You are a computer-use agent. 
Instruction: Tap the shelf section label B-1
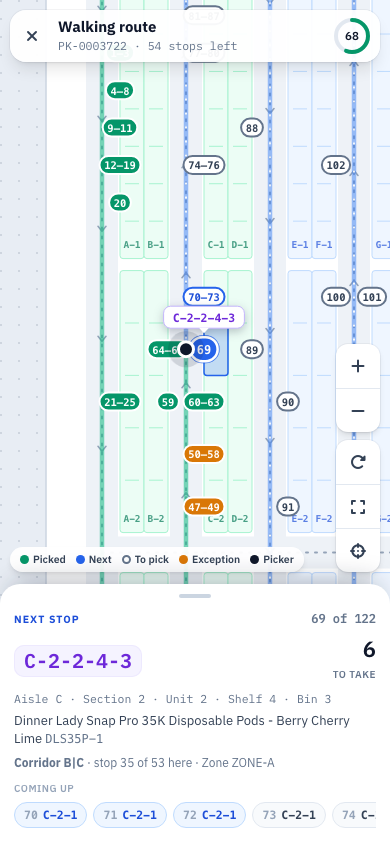point(156,244)
